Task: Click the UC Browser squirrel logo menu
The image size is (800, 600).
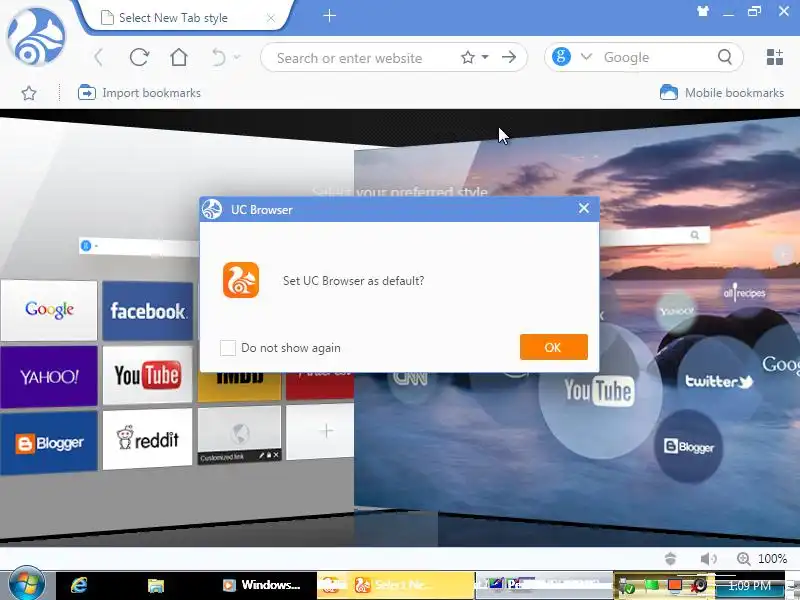Action: 36,37
